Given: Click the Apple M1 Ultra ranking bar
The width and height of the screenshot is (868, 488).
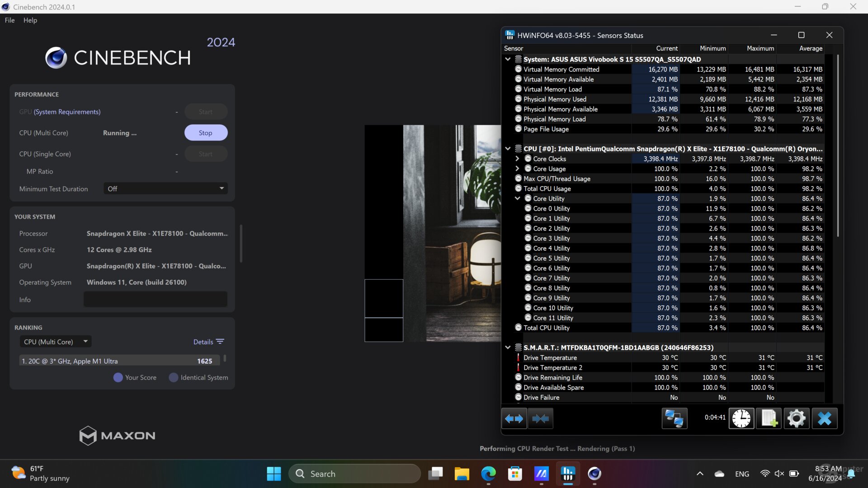Looking at the screenshot, I should click(x=120, y=361).
